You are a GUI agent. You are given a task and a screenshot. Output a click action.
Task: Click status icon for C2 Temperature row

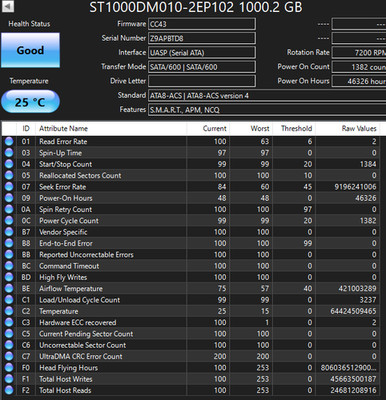pos(9,311)
